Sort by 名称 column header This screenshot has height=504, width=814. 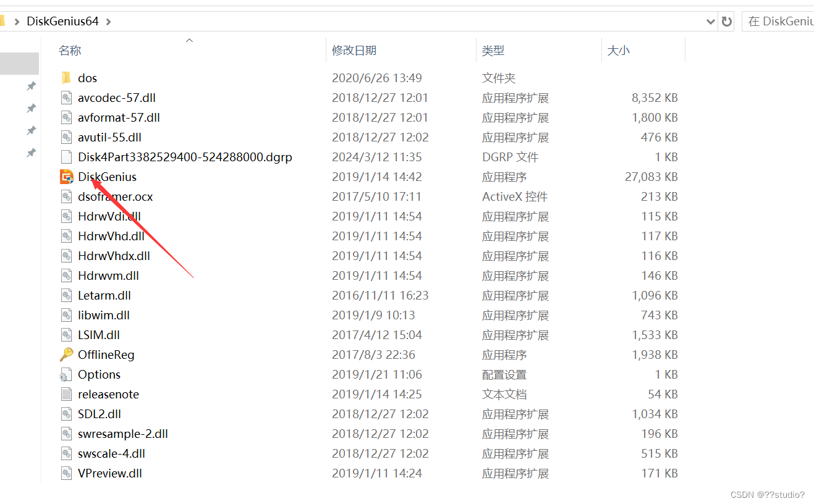[x=70, y=51]
